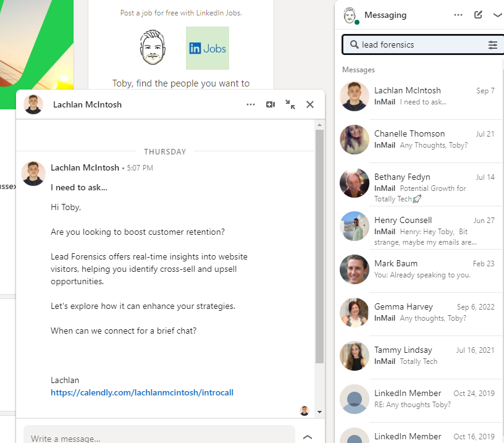Open LinkedIn Member Oct 16, 2019 message

pos(420,434)
